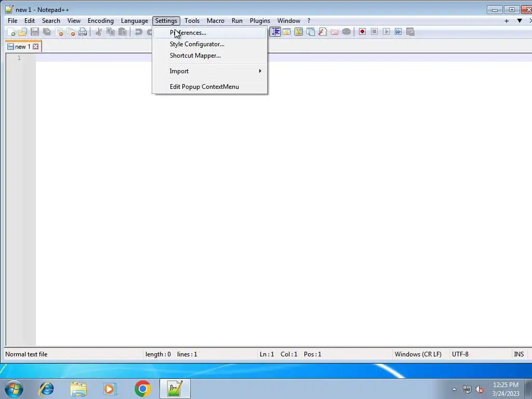Launch Internet Explorer from taskbar

[x=46, y=389]
